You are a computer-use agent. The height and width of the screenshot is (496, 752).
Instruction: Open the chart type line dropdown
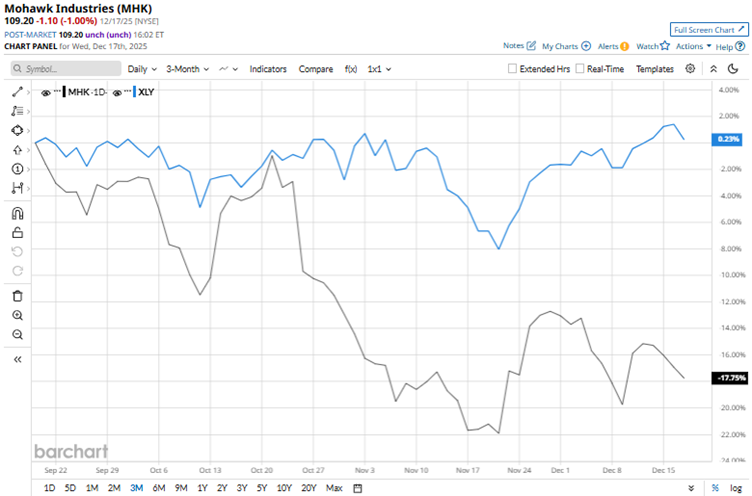tap(228, 69)
